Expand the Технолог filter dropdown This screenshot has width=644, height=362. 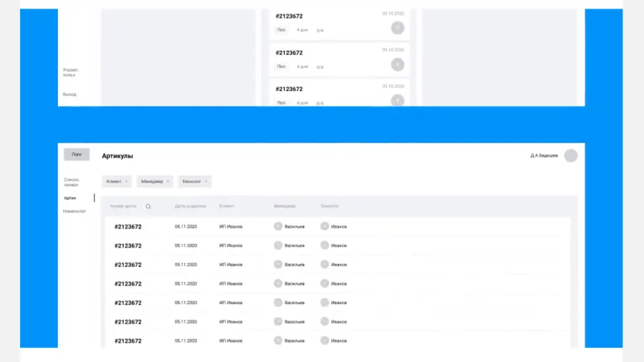pos(195,182)
